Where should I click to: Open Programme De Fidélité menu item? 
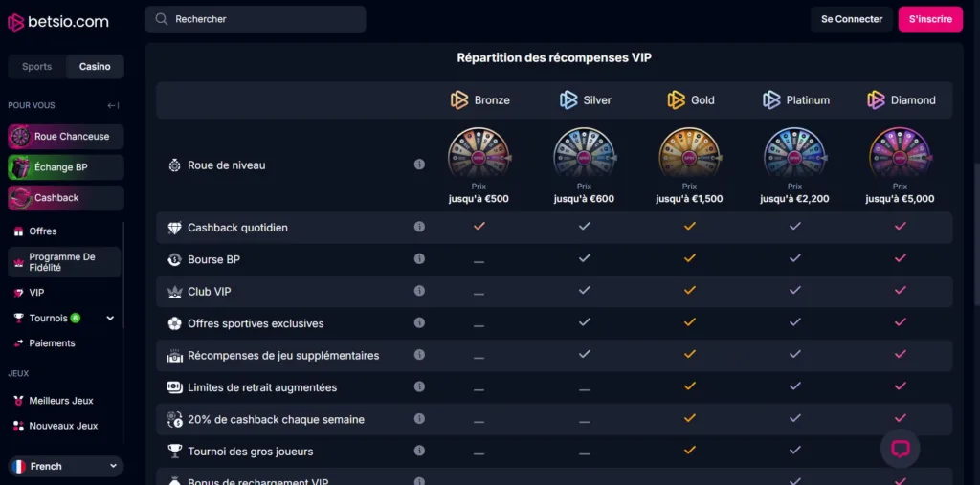pyautogui.click(x=63, y=262)
